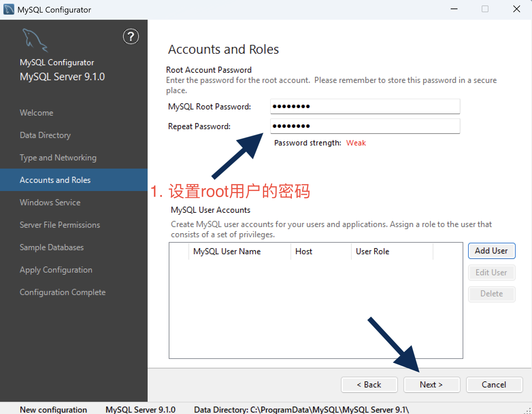Sort by MySQL User Name column
The image size is (532, 414).
click(240, 252)
